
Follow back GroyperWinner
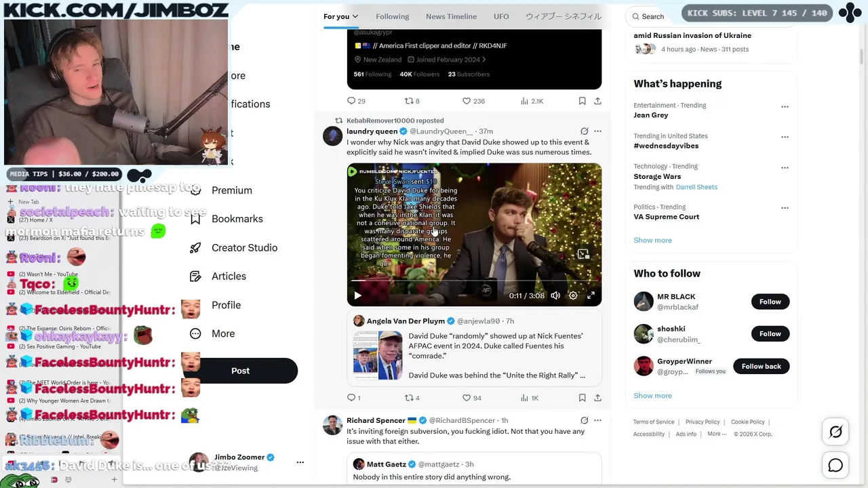click(761, 366)
